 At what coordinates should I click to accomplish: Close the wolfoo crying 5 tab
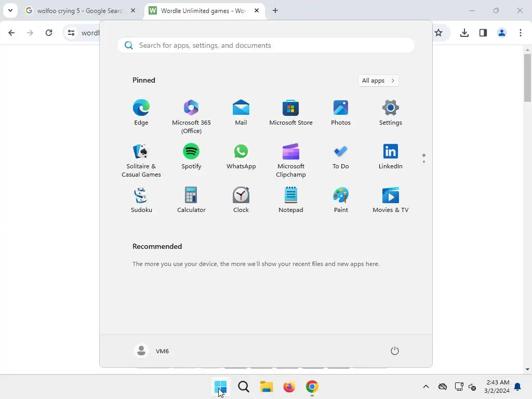tap(133, 10)
